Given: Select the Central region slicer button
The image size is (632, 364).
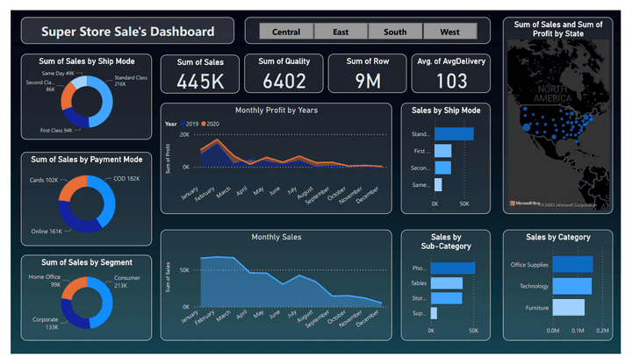Looking at the screenshot, I should point(286,32).
